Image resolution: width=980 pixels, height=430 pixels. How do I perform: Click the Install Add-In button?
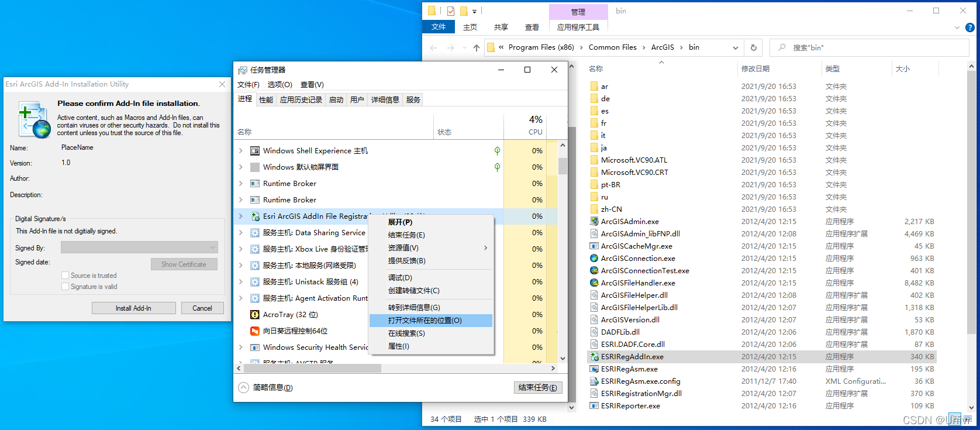(133, 308)
